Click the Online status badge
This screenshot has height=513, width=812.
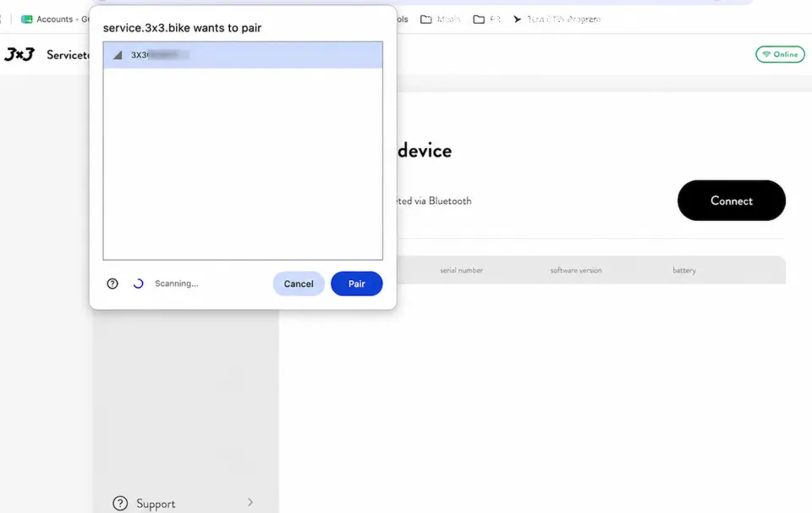(780, 54)
